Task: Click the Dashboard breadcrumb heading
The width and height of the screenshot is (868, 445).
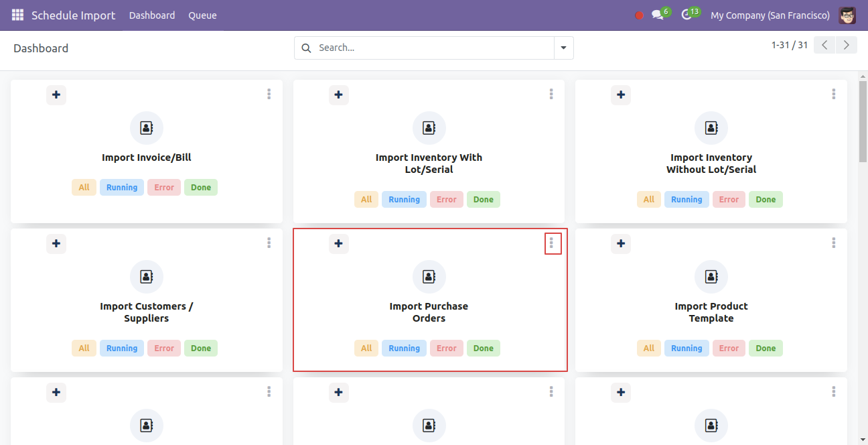Action: point(41,48)
